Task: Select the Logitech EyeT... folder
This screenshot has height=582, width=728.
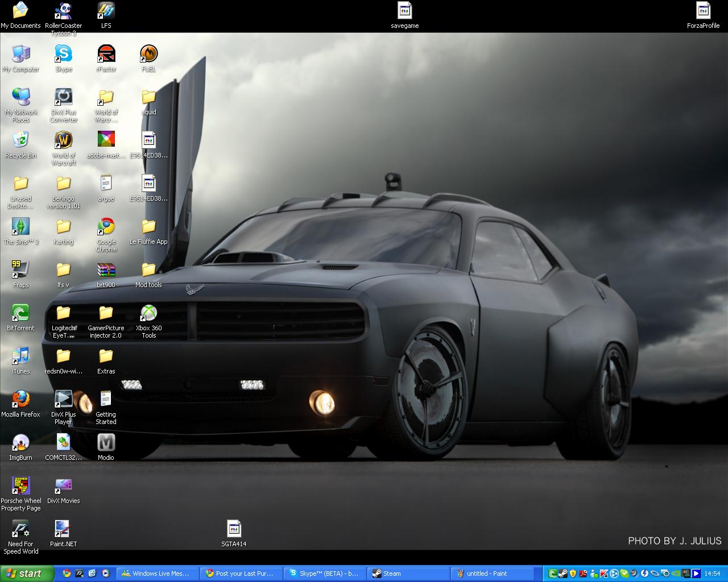Action: click(x=63, y=321)
